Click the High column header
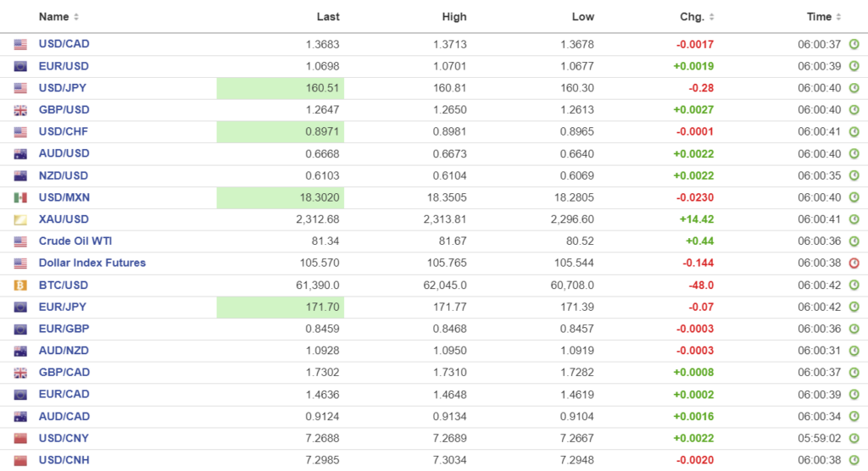 [454, 17]
